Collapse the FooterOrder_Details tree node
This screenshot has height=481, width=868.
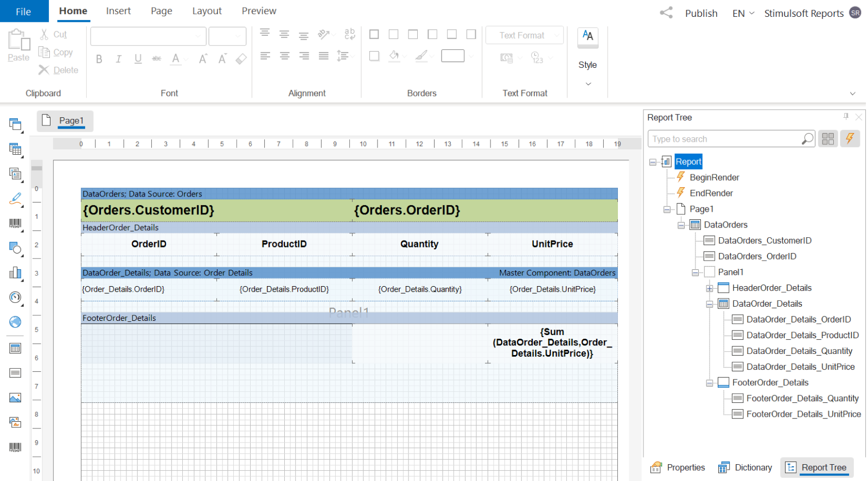coord(710,383)
